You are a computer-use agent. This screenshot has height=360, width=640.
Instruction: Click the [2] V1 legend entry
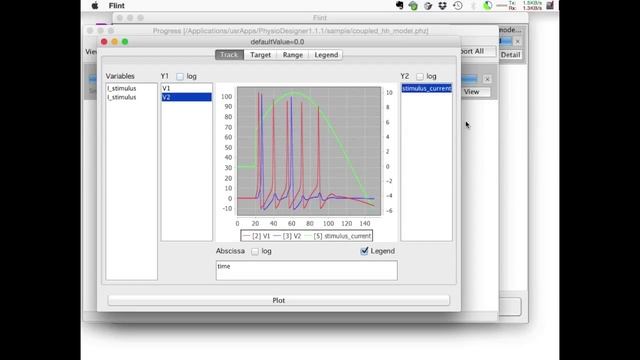256,236
